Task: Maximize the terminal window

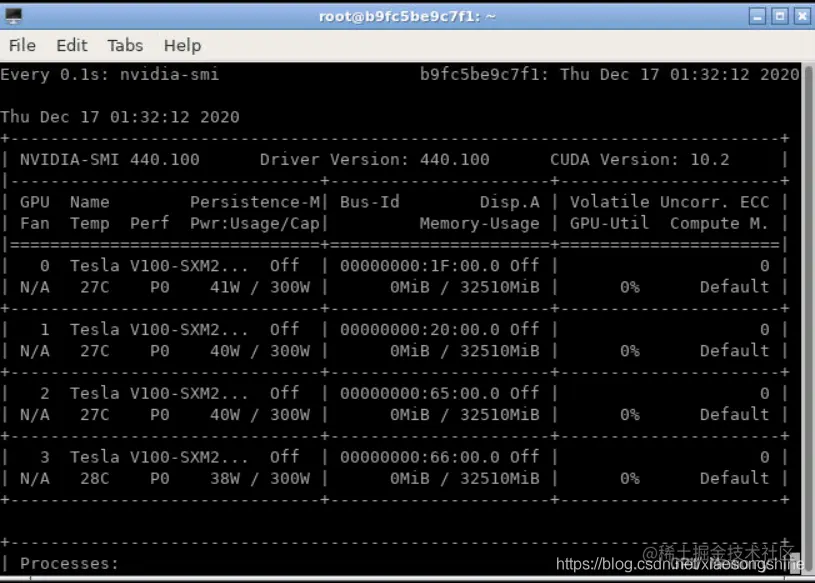Action: (780, 16)
